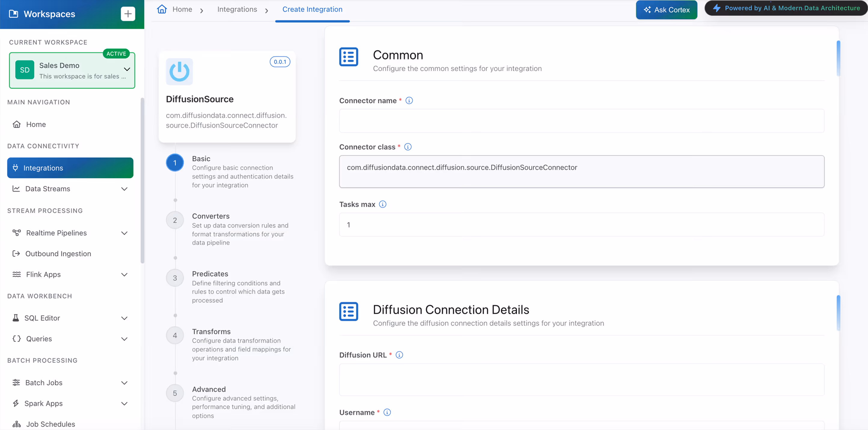This screenshot has width=868, height=430.
Task: Add a new workspace with plus button
Action: (x=128, y=14)
